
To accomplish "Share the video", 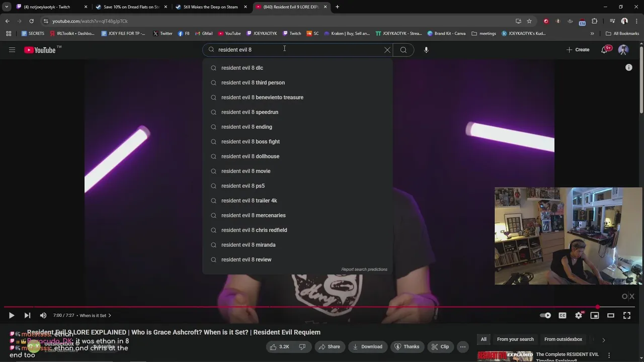I will (329, 346).
